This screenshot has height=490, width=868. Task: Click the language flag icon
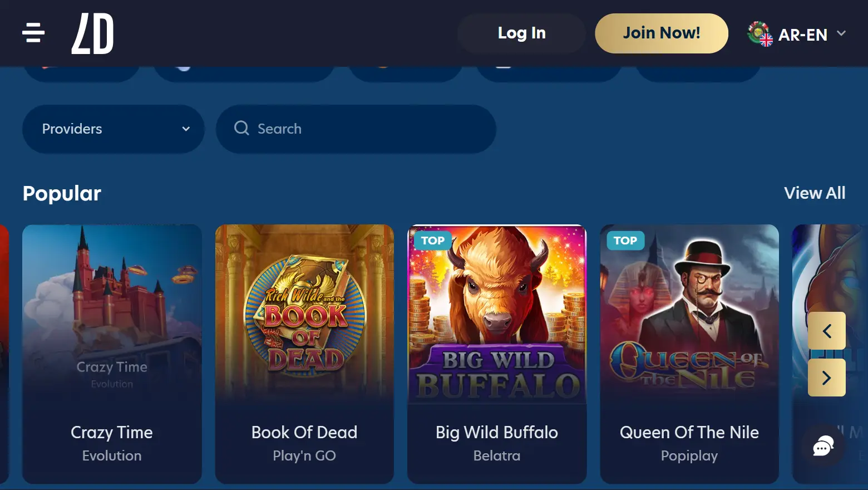(760, 34)
